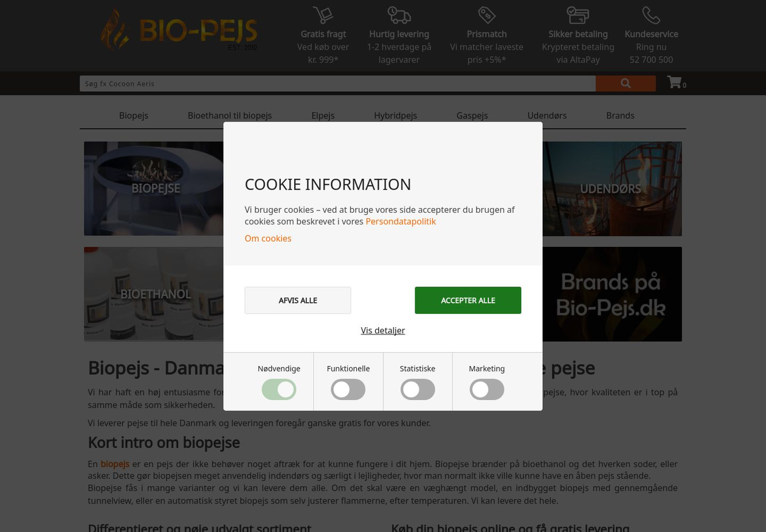Toggle the Marketing cookies switch
The width and height of the screenshot is (766, 532).
(x=486, y=390)
